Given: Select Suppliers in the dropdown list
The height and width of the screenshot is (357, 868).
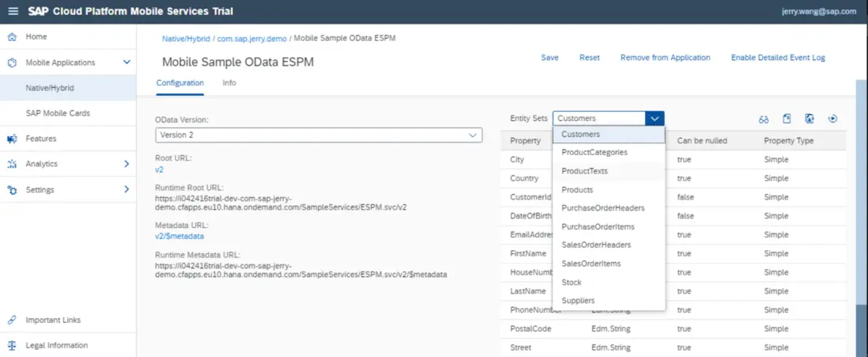Looking at the screenshot, I should [578, 301].
